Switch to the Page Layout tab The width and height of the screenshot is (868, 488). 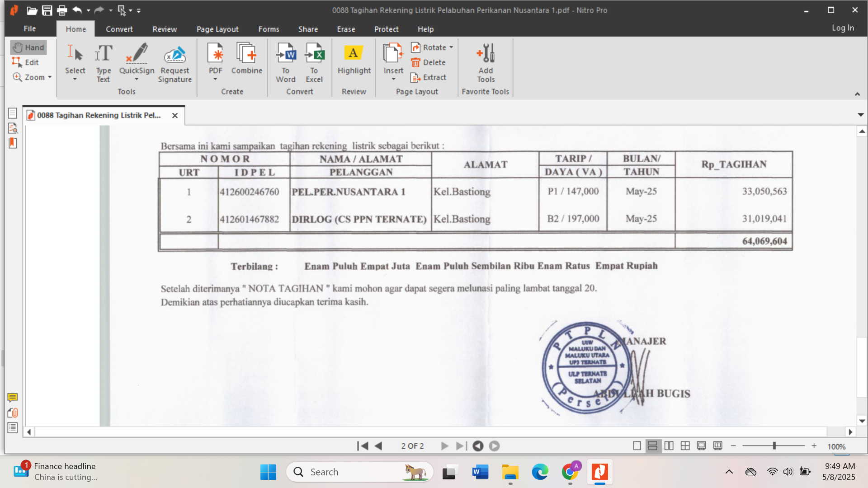[x=217, y=29]
